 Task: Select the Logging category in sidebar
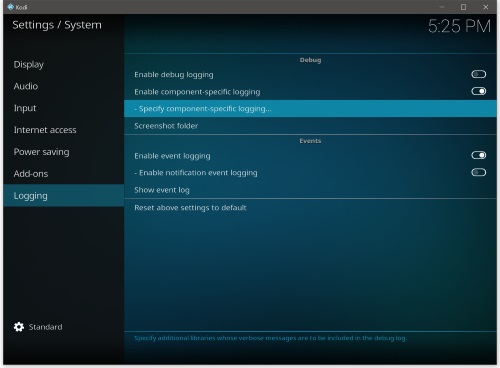pyautogui.click(x=64, y=196)
